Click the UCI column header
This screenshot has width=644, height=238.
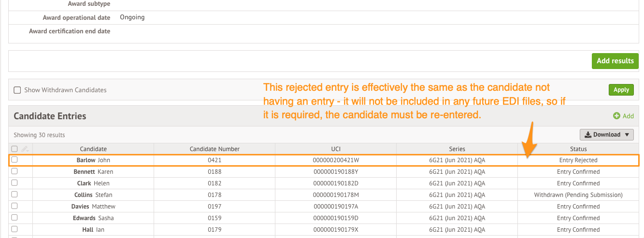click(336, 149)
